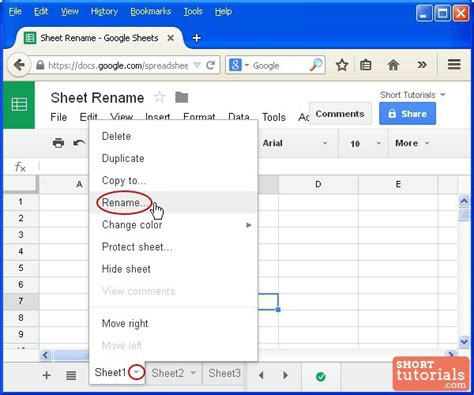Image resolution: width=474 pixels, height=395 pixels.
Task: Open the Firefox Help menu
Action: 223,12
